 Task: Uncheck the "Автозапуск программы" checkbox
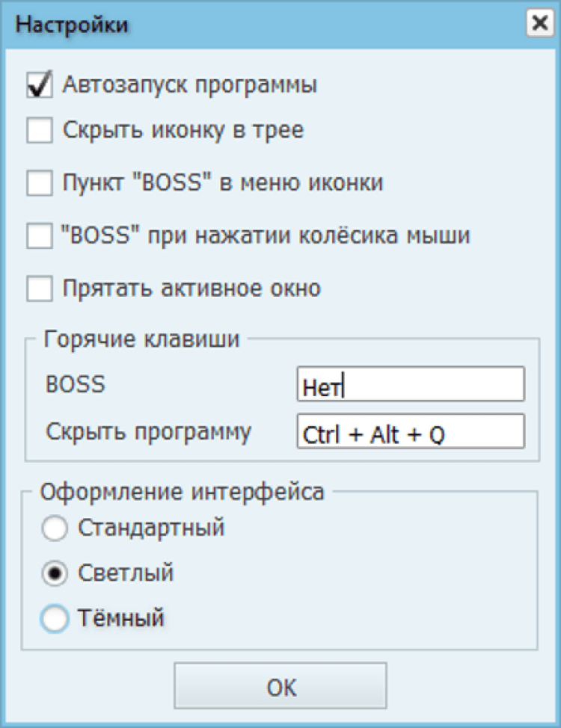click(x=39, y=85)
